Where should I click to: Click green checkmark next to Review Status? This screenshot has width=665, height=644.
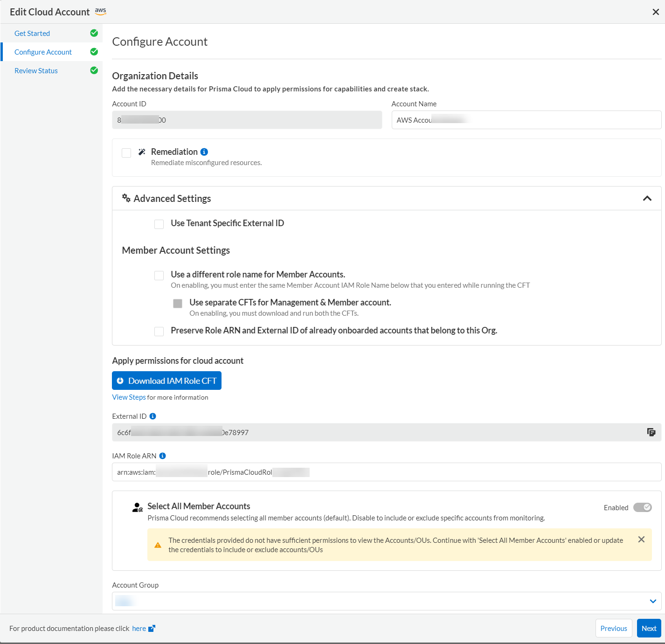click(94, 70)
